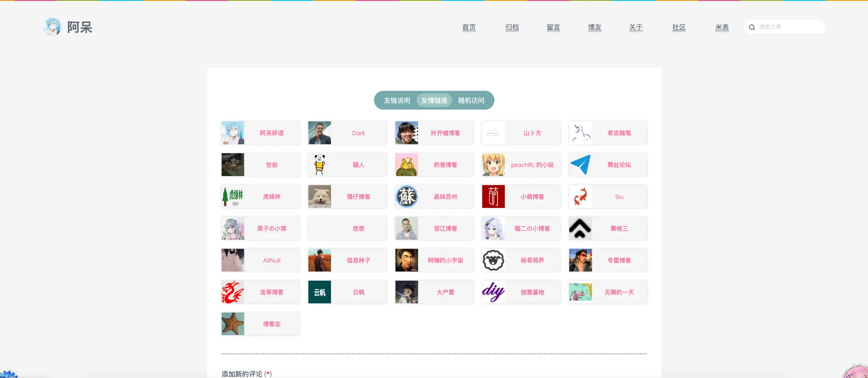The image size is (868, 378).
Task: Click the starfish thumbnail for 博客志
Action: point(233,324)
